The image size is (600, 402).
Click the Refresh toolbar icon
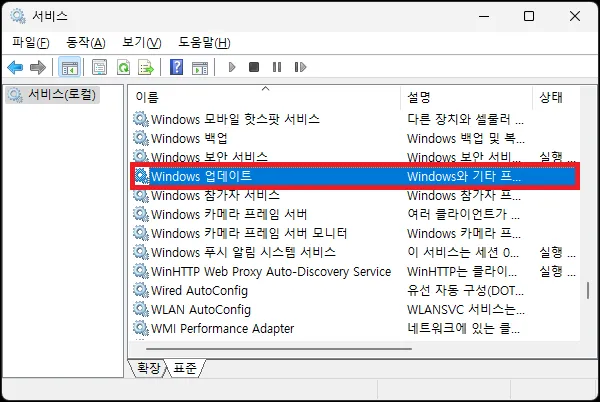(x=123, y=67)
